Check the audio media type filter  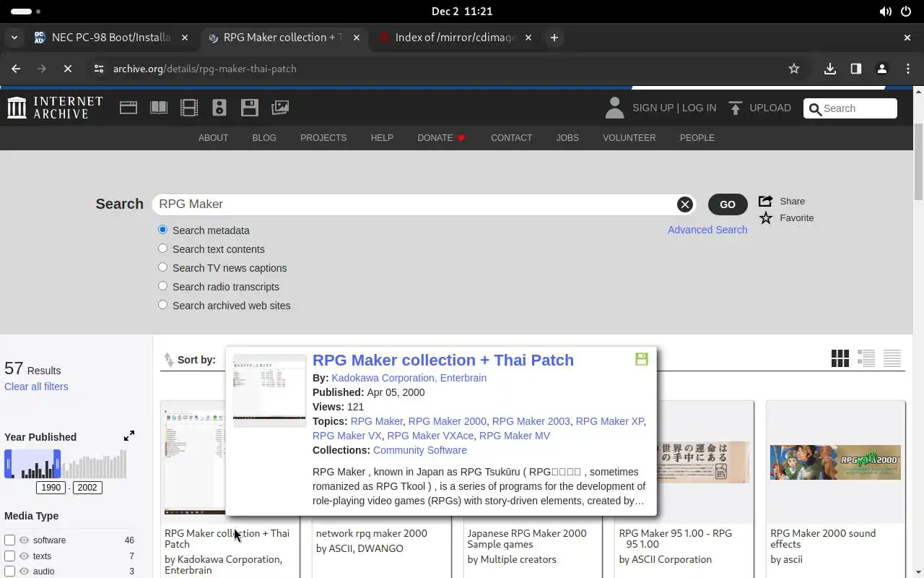[10, 571]
